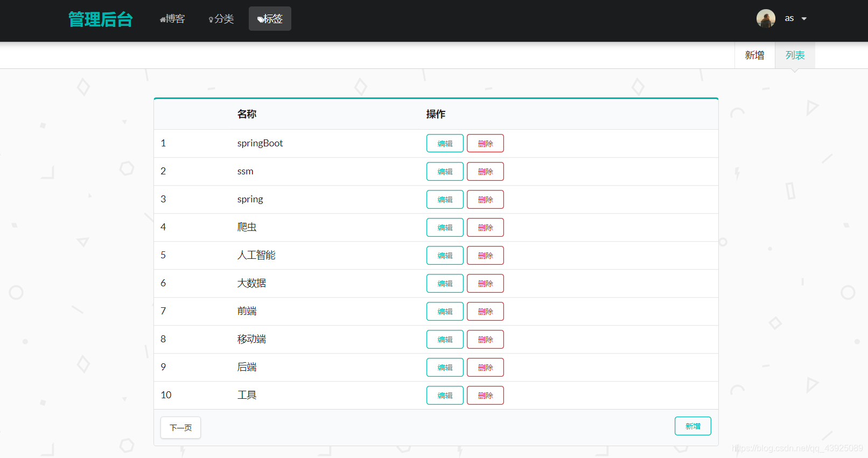Viewport: 868px width, 458px height.
Task: Click the 'as' username text
Action: (789, 18)
